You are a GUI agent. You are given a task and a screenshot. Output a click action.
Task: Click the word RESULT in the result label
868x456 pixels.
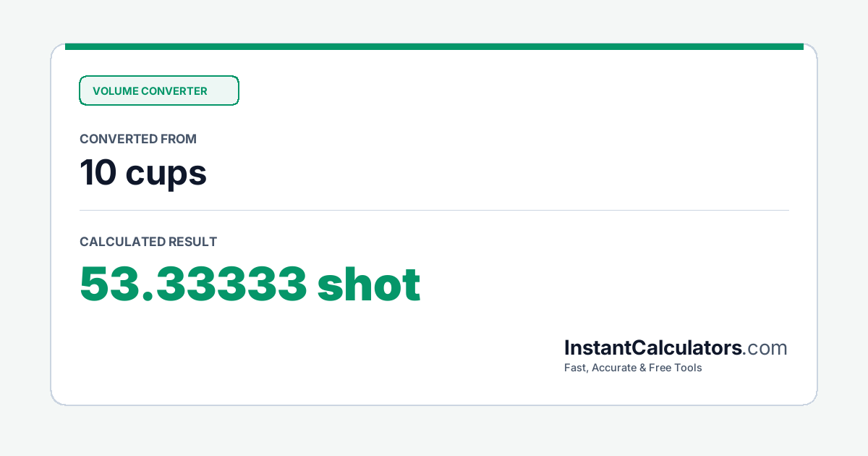click(192, 242)
